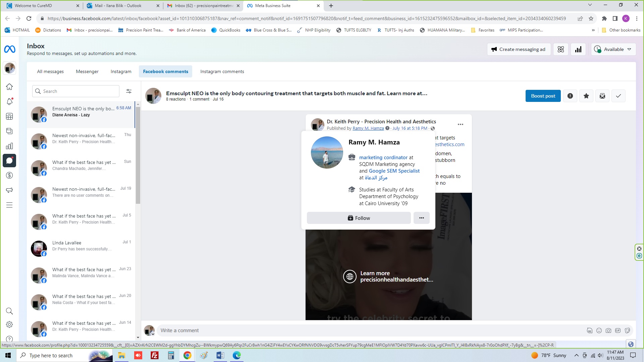The image size is (644, 362).
Task: Switch to the Instagram comments tab
Action: click(222, 71)
